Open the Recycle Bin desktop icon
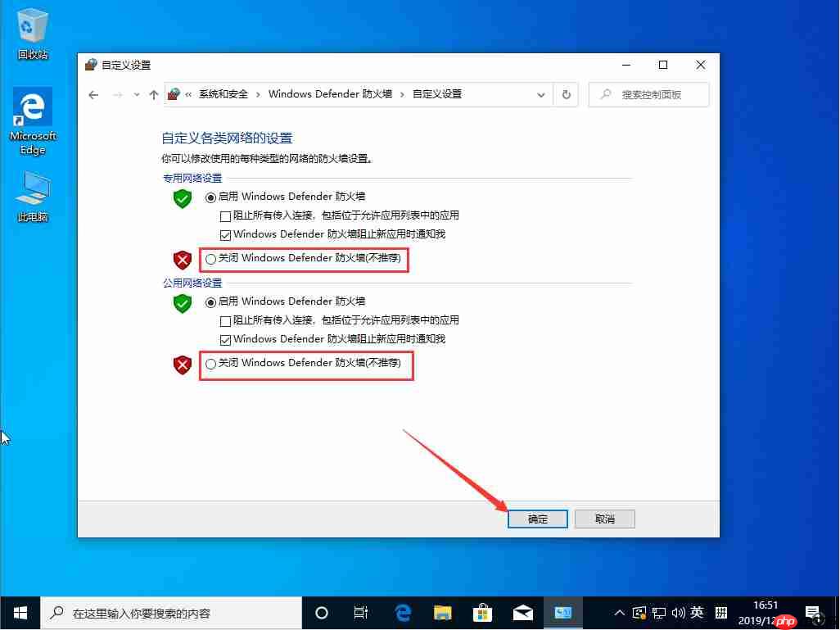Viewport: 840px width, 630px height. (32, 34)
